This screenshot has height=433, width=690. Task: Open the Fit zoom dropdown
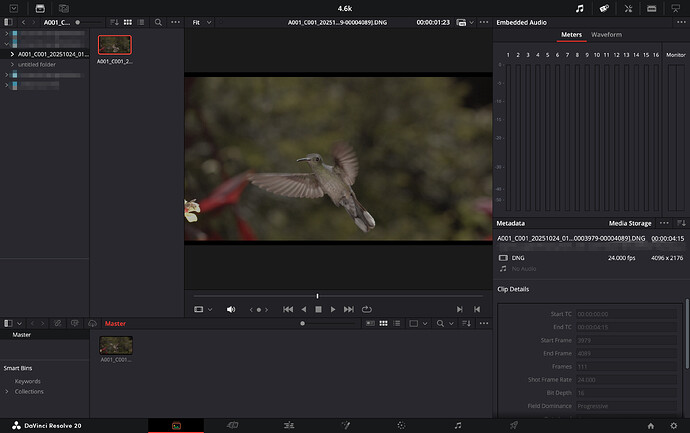202,22
